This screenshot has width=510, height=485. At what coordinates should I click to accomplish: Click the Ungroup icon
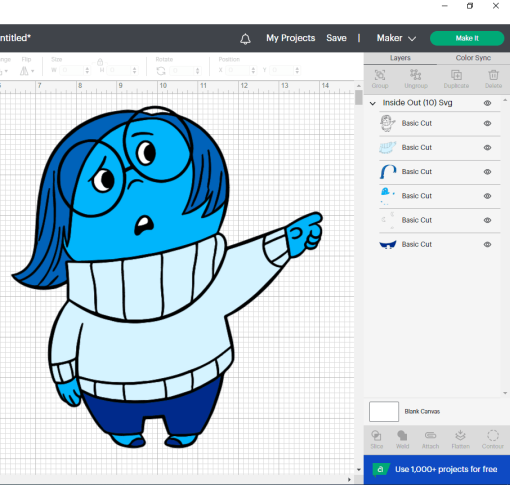(x=416, y=74)
